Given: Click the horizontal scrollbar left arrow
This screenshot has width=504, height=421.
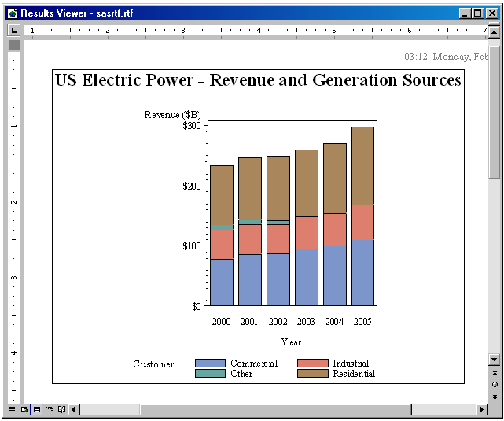Looking at the screenshot, I should click(74, 409).
